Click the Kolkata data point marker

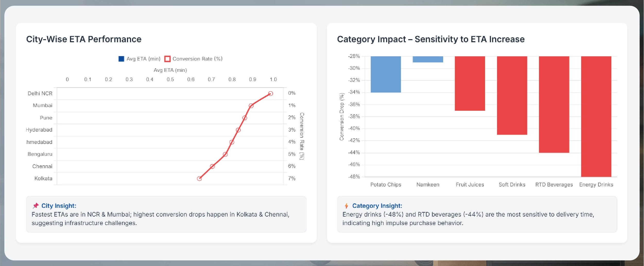point(199,178)
